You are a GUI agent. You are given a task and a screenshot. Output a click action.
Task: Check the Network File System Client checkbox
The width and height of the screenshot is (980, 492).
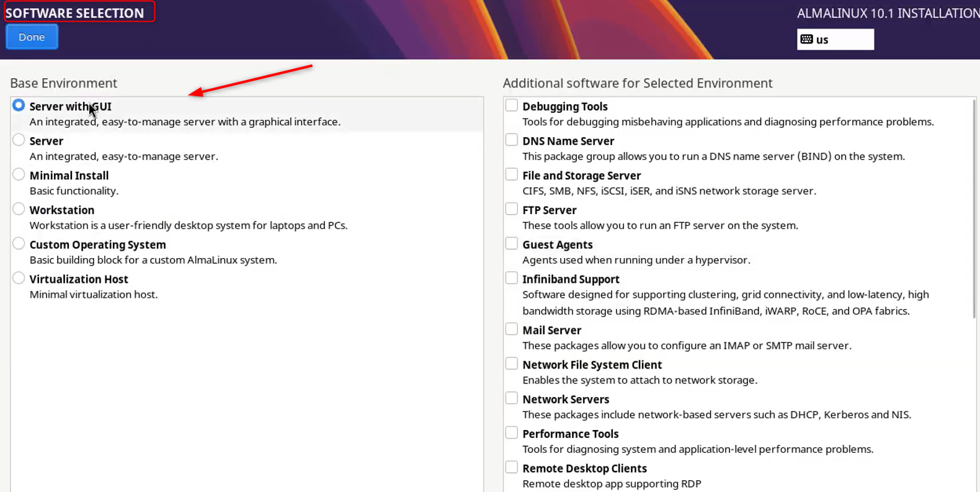[x=512, y=364]
